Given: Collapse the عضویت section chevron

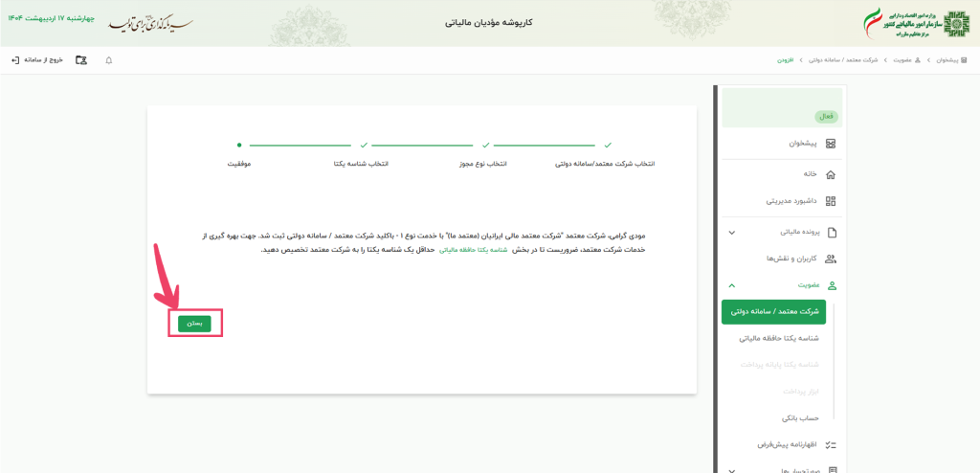Looking at the screenshot, I should (x=732, y=285).
